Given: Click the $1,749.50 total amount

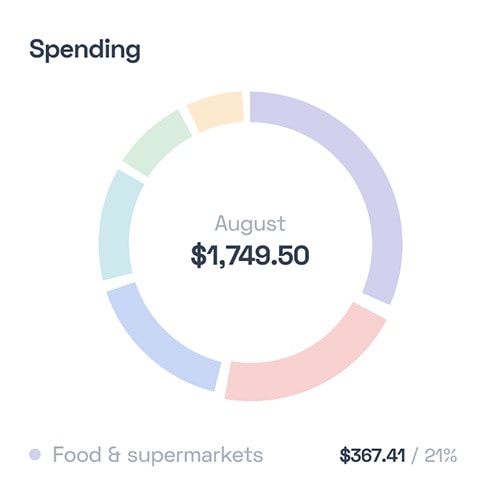Looking at the screenshot, I should click(250, 255).
